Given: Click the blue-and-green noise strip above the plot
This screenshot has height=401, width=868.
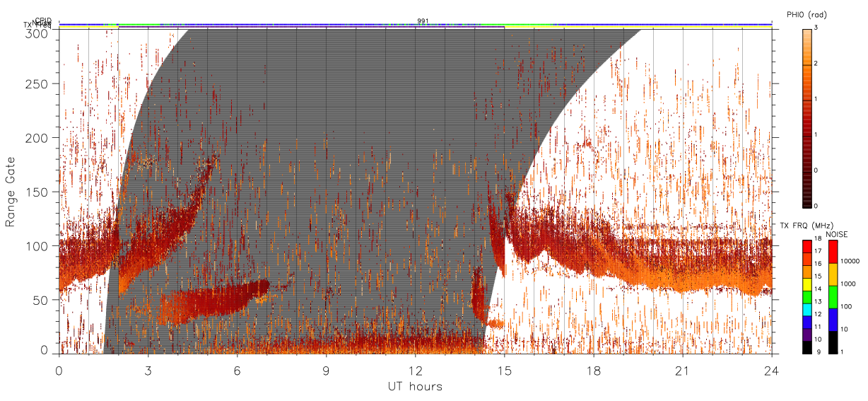Looking at the screenshot, I should (x=415, y=24).
